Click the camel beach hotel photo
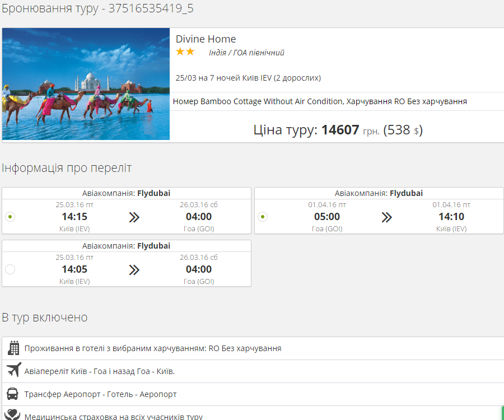The image size is (504, 420). [86, 84]
